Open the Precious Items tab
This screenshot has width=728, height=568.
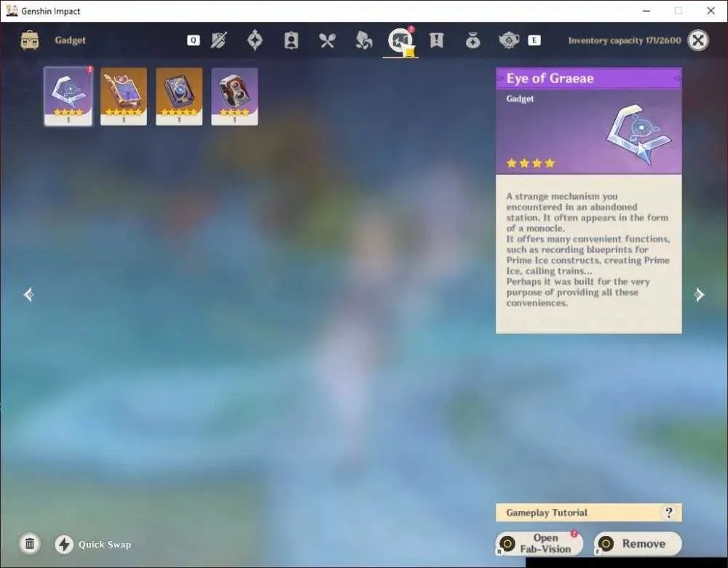click(x=472, y=40)
